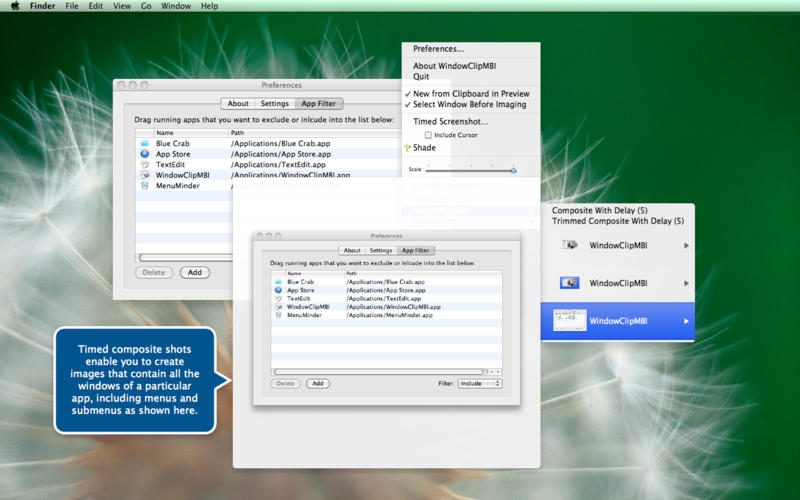Click Add button in back Preferences window
The image size is (800, 500).
click(x=195, y=272)
